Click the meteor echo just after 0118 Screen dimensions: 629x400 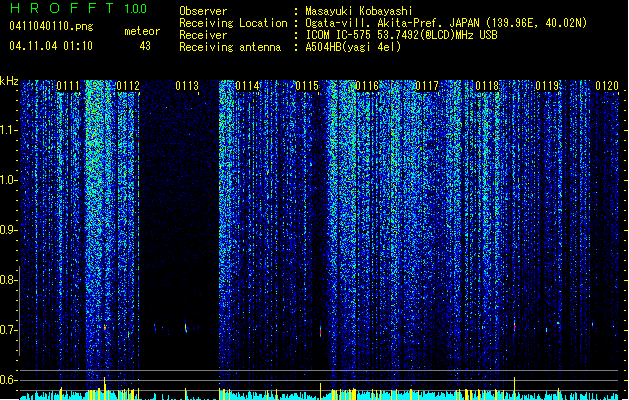pyautogui.click(x=514, y=325)
